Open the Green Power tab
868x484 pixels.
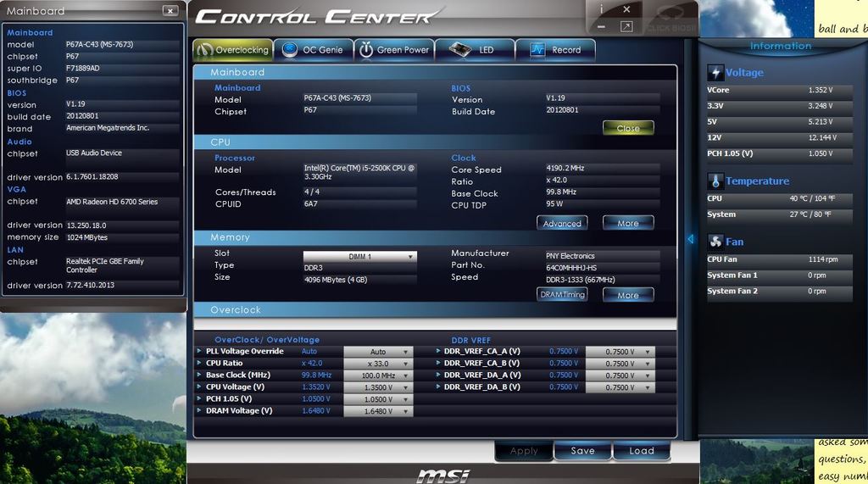point(395,50)
